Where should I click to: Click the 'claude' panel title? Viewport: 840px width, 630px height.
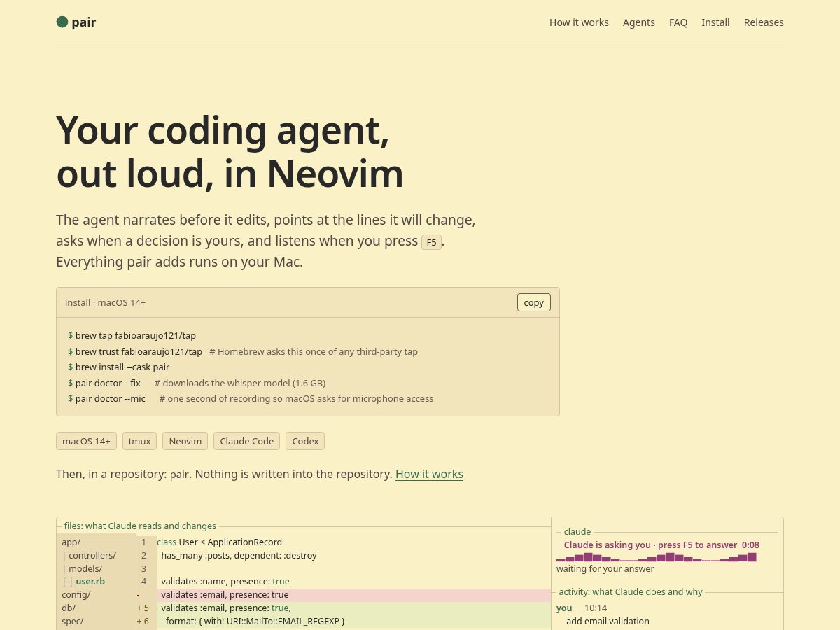click(x=577, y=531)
